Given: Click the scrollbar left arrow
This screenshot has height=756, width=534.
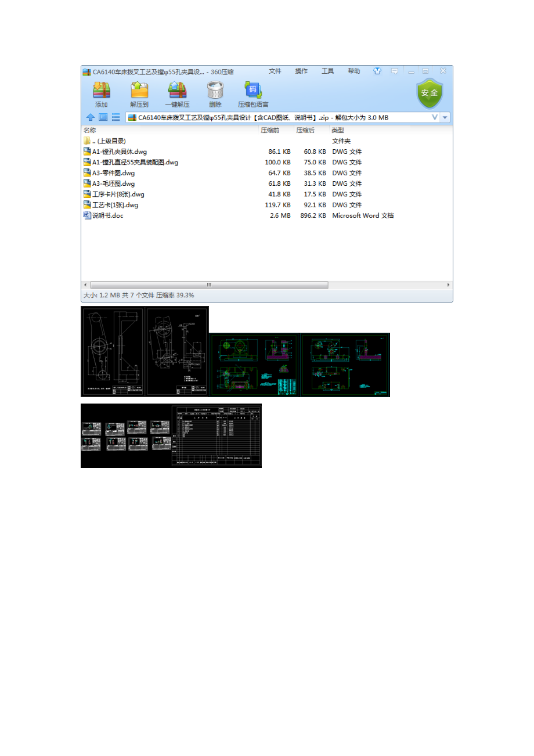Looking at the screenshot, I should pos(85,285).
